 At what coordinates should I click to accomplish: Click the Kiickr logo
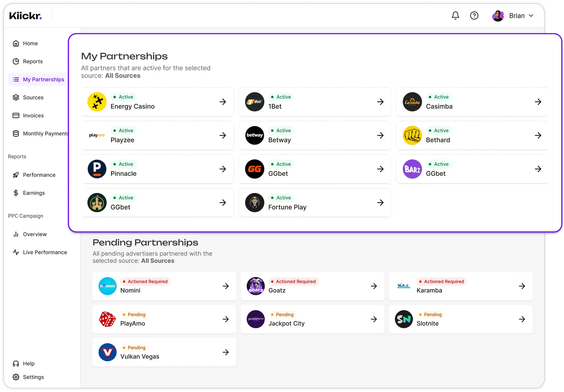point(26,16)
